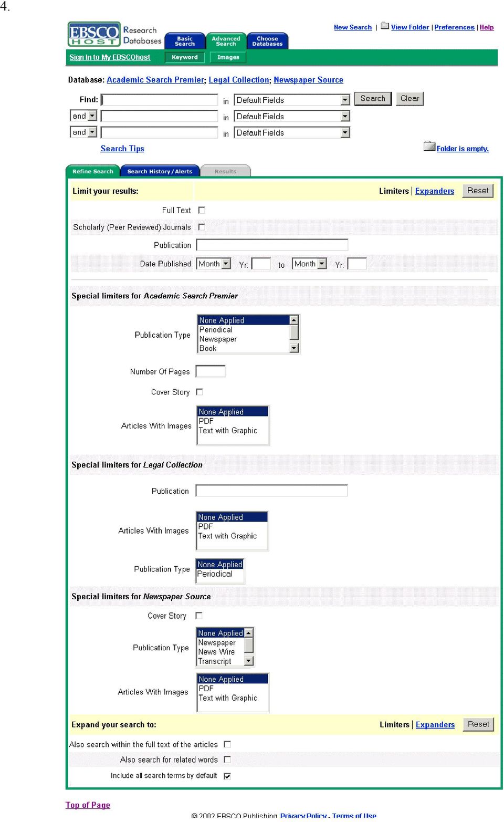Viewport: 504px width, 822px height.
Task: Click the bottom Reset button
Action: tap(478, 724)
